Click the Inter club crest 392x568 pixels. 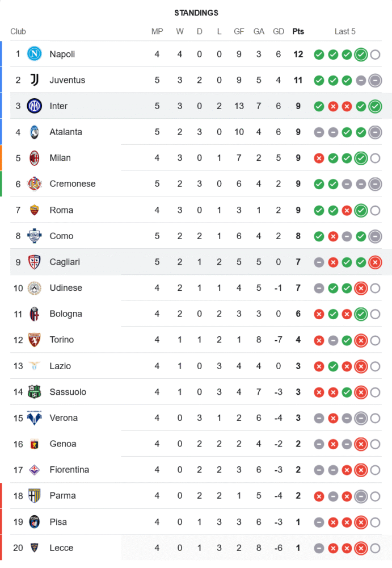click(35, 106)
